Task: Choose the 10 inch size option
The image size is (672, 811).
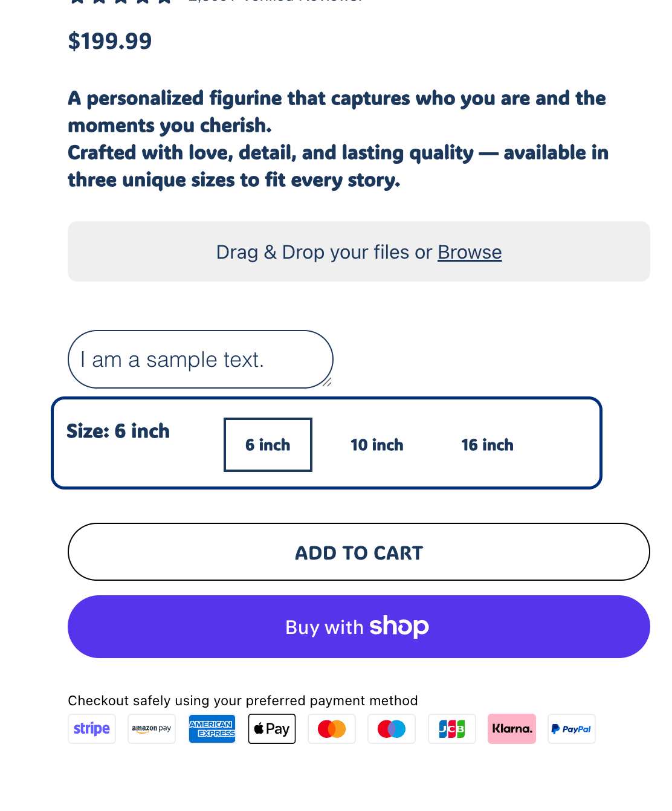Action: point(377,445)
